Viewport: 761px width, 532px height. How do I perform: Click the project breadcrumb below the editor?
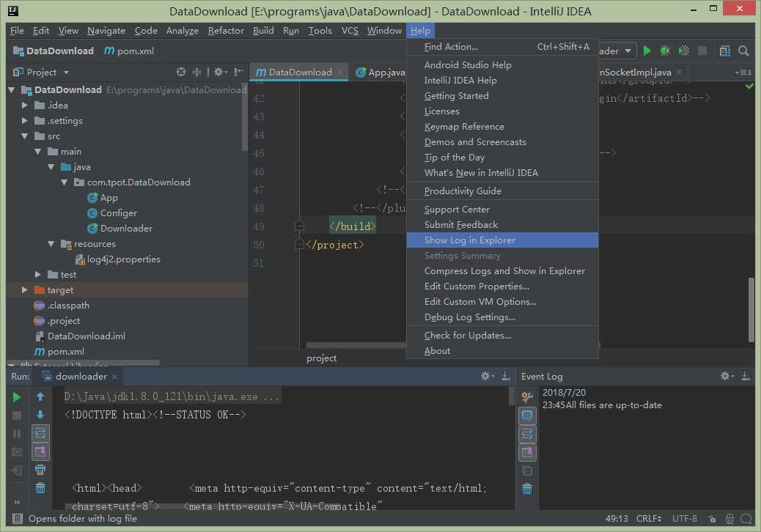(x=321, y=358)
